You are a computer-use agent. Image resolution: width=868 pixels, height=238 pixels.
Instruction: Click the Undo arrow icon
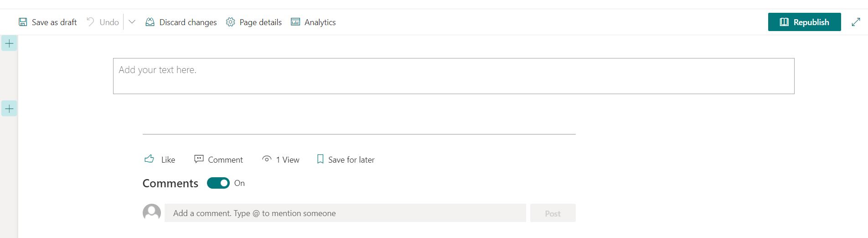[90, 22]
